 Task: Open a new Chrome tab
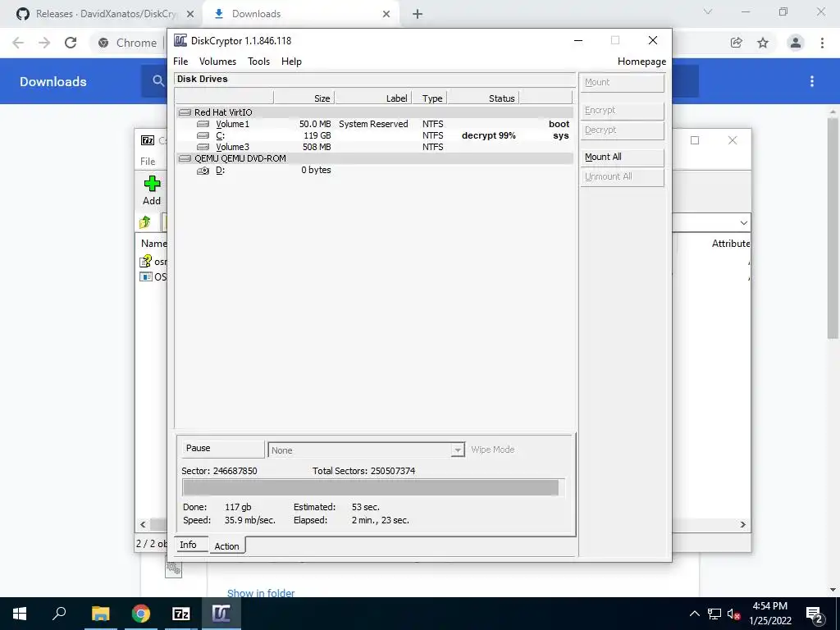coord(418,14)
